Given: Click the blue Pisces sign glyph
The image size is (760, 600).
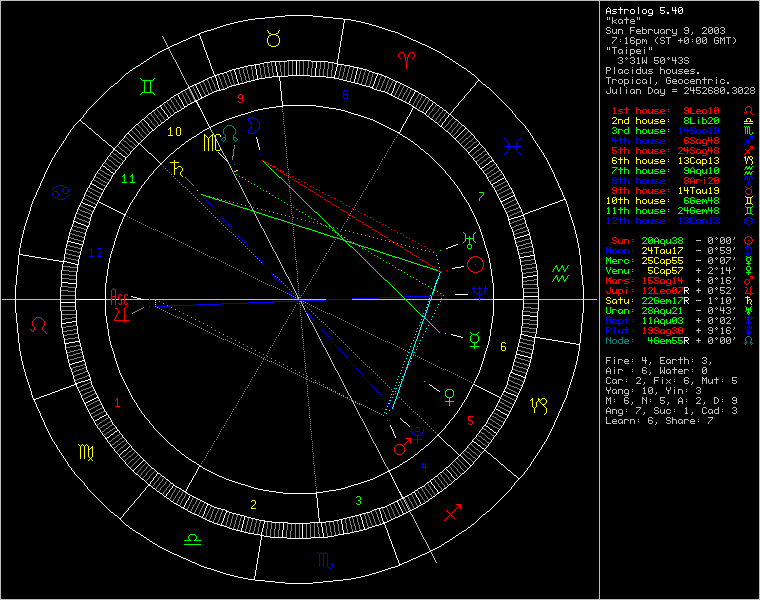Looking at the screenshot, I should click(512, 146).
